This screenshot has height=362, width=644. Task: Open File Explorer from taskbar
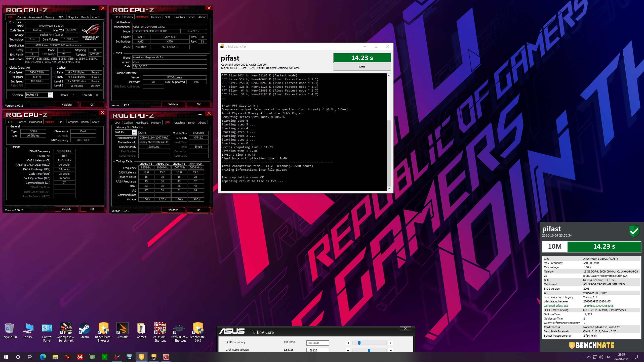coord(55,357)
